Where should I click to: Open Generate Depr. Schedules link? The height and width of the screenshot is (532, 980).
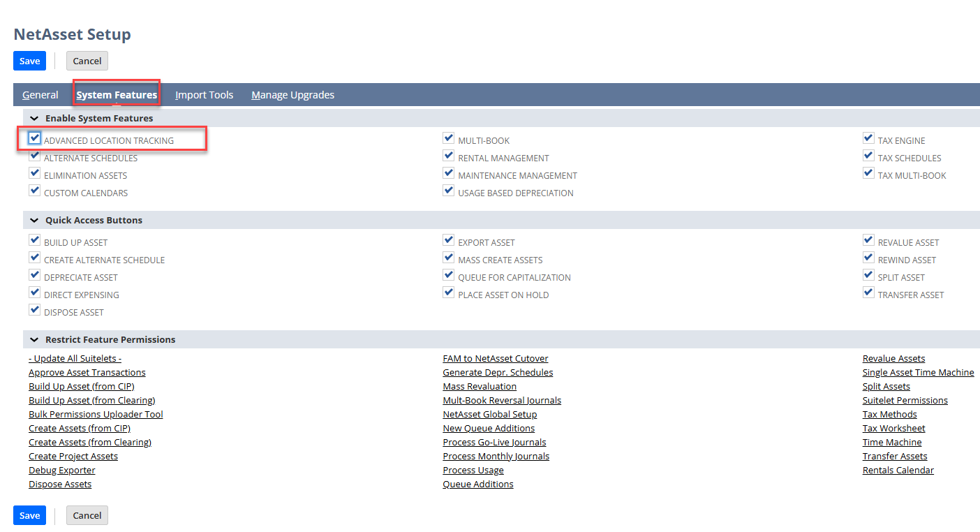[498, 372]
